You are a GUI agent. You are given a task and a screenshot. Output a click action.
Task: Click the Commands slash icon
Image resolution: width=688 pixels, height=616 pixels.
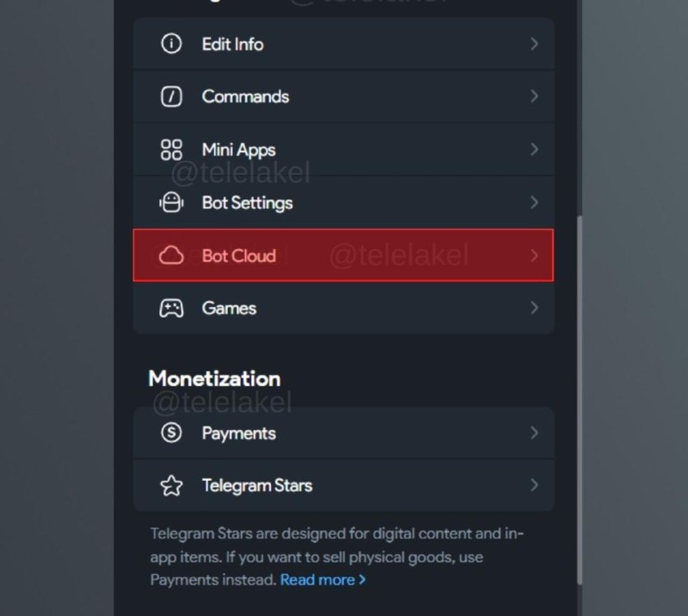pos(172,97)
